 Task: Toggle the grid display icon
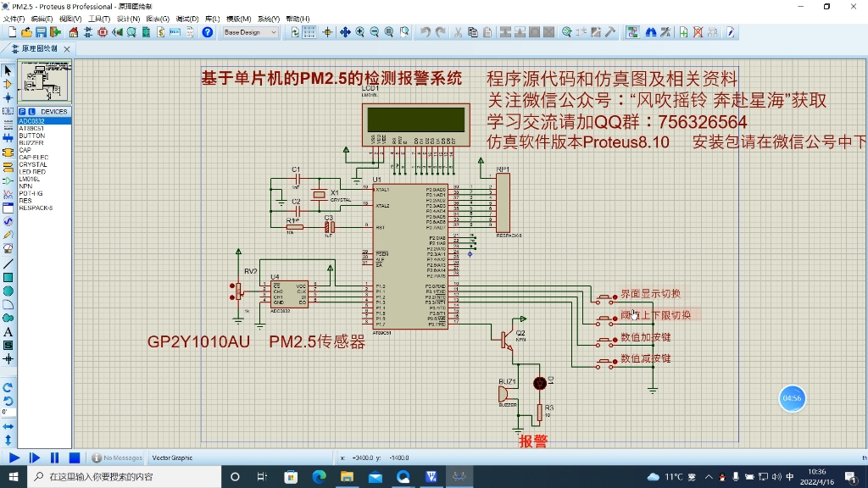pyautogui.click(x=309, y=32)
